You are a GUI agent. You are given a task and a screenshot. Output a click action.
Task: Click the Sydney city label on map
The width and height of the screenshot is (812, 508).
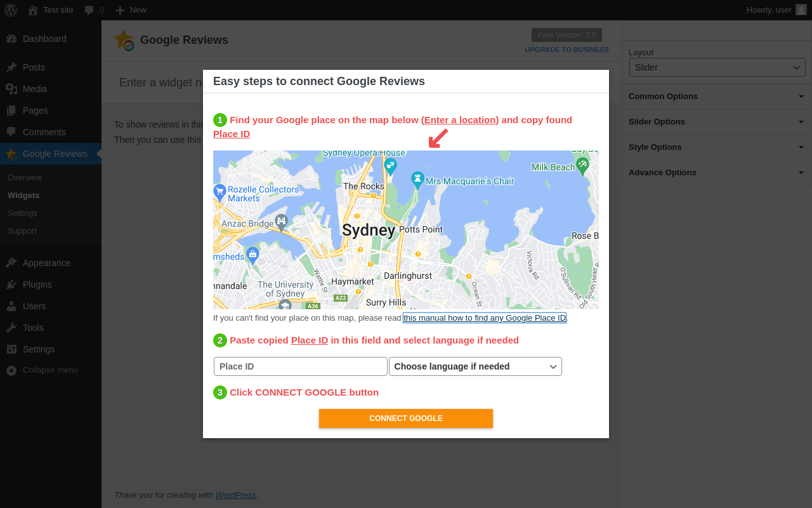pyautogui.click(x=369, y=230)
